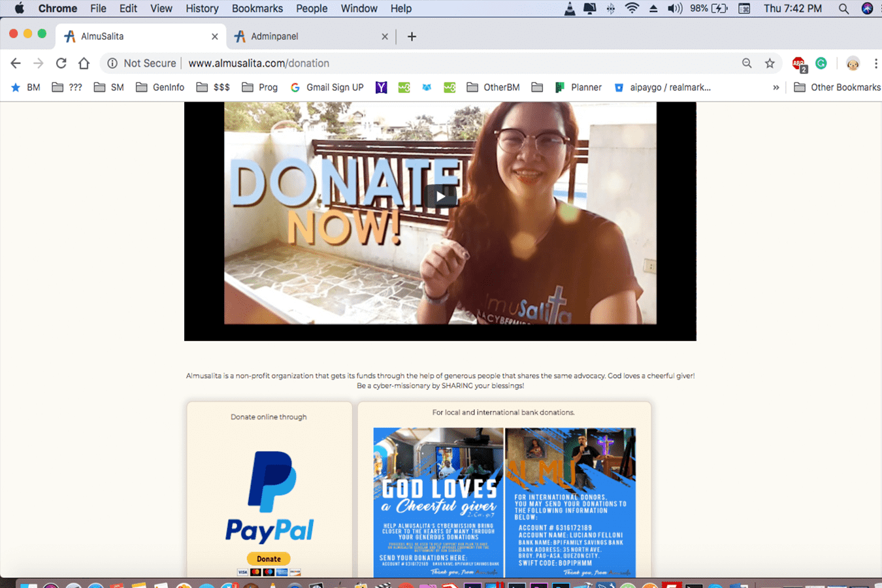Image resolution: width=882 pixels, height=588 pixels.
Task: Open the $$$ bookmarks folder
Action: click(214, 88)
